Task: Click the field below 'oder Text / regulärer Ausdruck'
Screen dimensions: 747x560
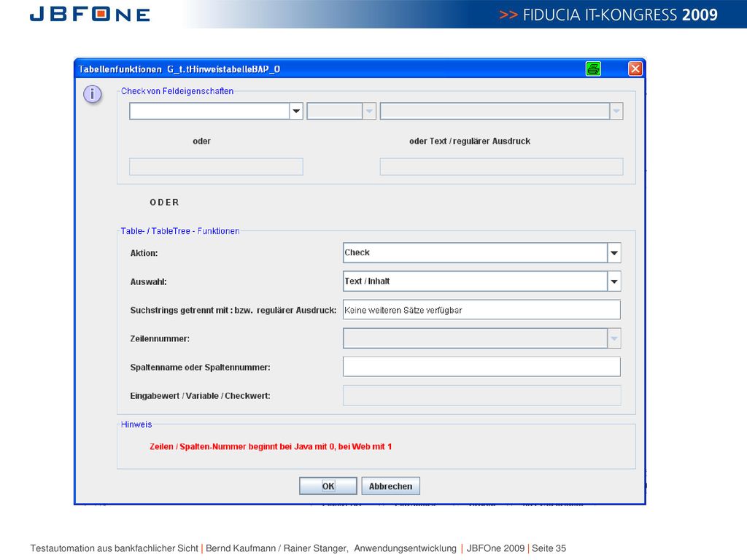Action: click(x=501, y=167)
